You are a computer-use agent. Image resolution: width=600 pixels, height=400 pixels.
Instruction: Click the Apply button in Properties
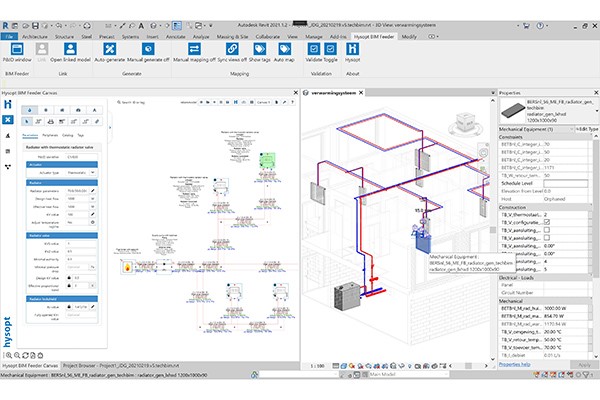point(584,365)
